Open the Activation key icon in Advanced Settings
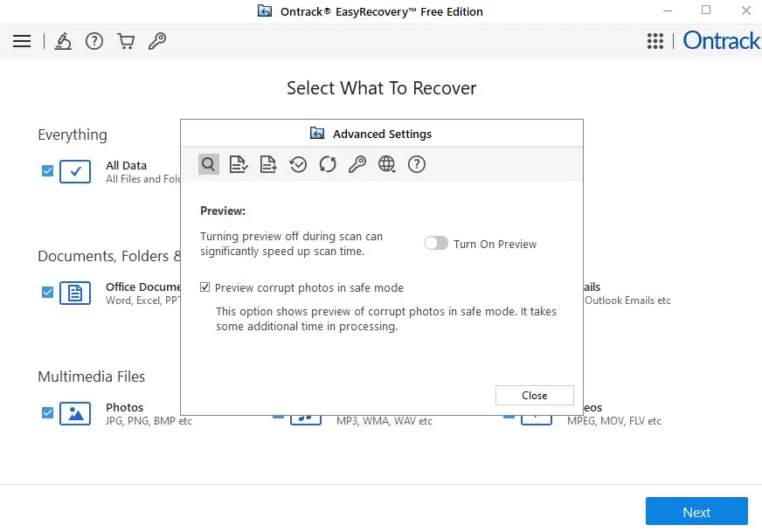The height and width of the screenshot is (532, 762). click(x=357, y=164)
